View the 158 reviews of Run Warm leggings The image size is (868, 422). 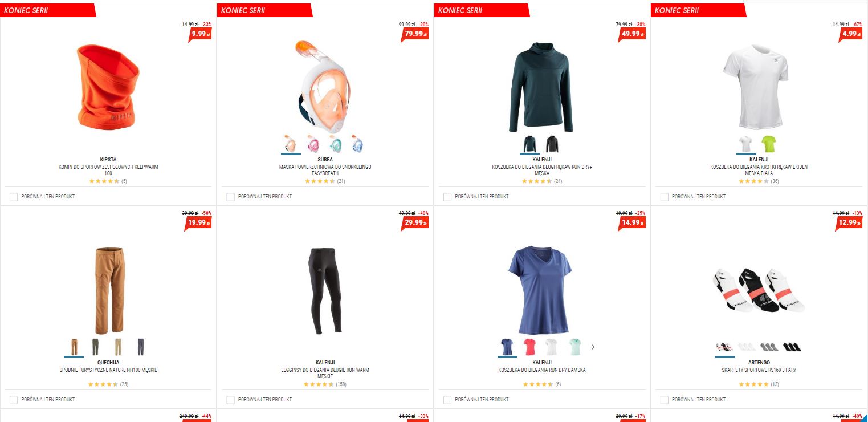tap(341, 384)
